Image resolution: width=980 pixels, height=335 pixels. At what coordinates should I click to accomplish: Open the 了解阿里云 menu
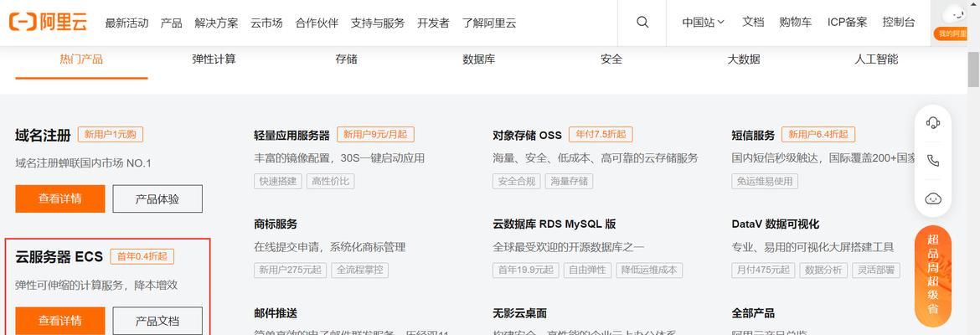pyautogui.click(x=489, y=23)
